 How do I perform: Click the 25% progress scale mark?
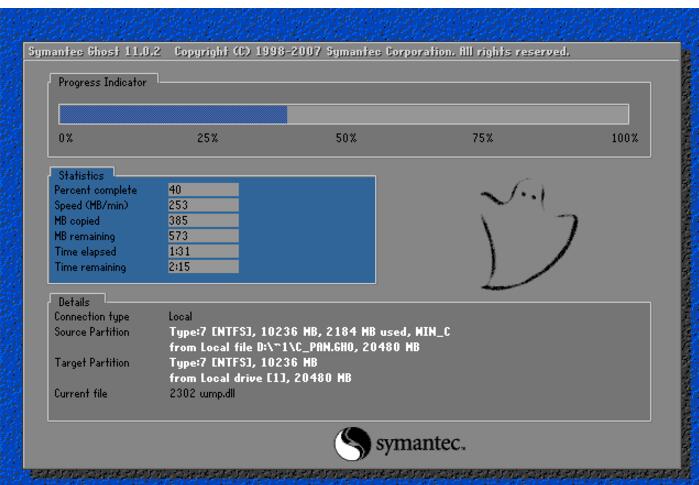point(208,138)
